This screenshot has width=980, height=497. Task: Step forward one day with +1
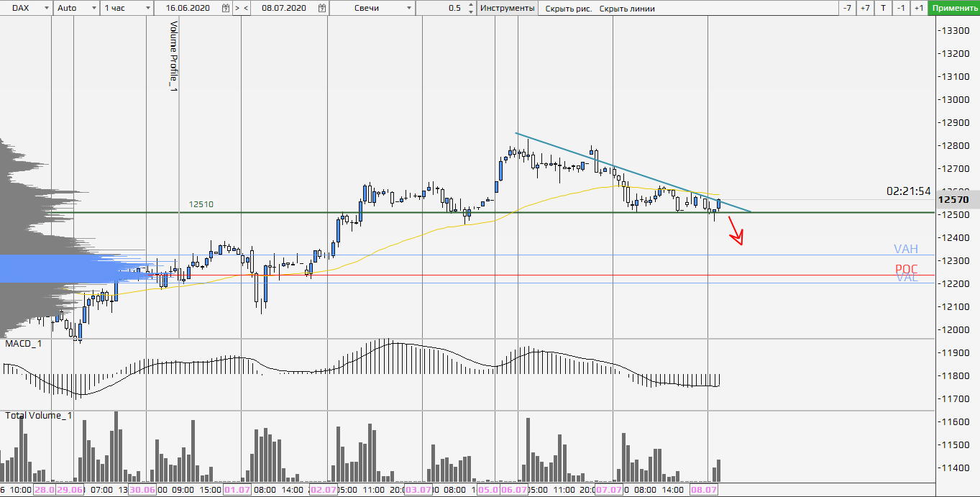coord(918,8)
